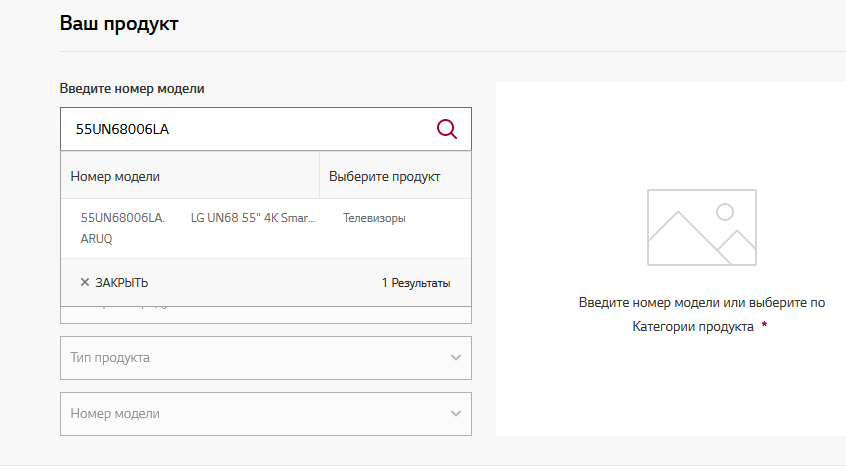Open the Номер модели dropdown at bottom
The height and width of the screenshot is (472, 846).
(255, 414)
